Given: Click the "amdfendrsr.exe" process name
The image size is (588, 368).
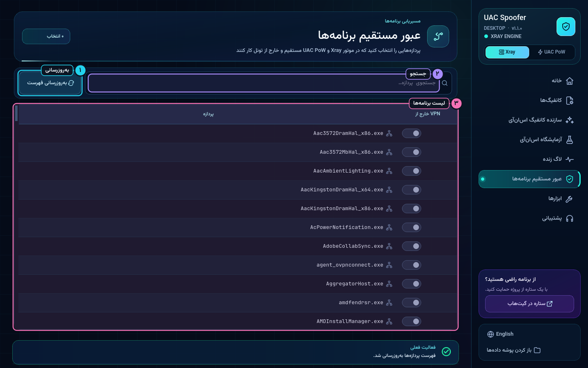Looking at the screenshot, I should pos(361,303).
